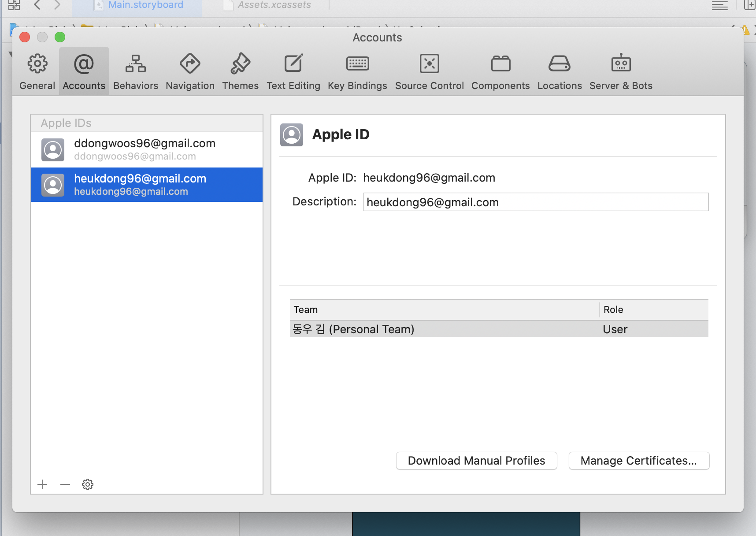Screen dimensions: 756x536
Task: Select ddongwoos96@gmail.com account in list
Action: pyautogui.click(x=146, y=149)
